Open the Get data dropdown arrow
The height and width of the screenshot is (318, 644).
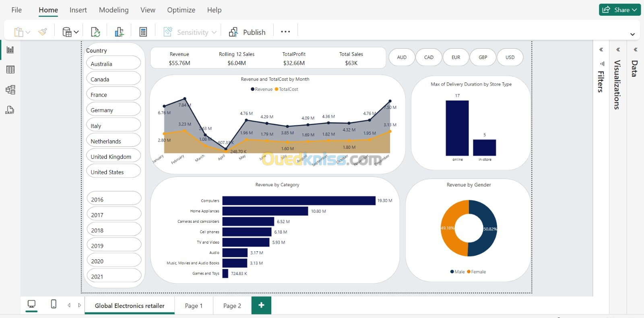pos(76,32)
